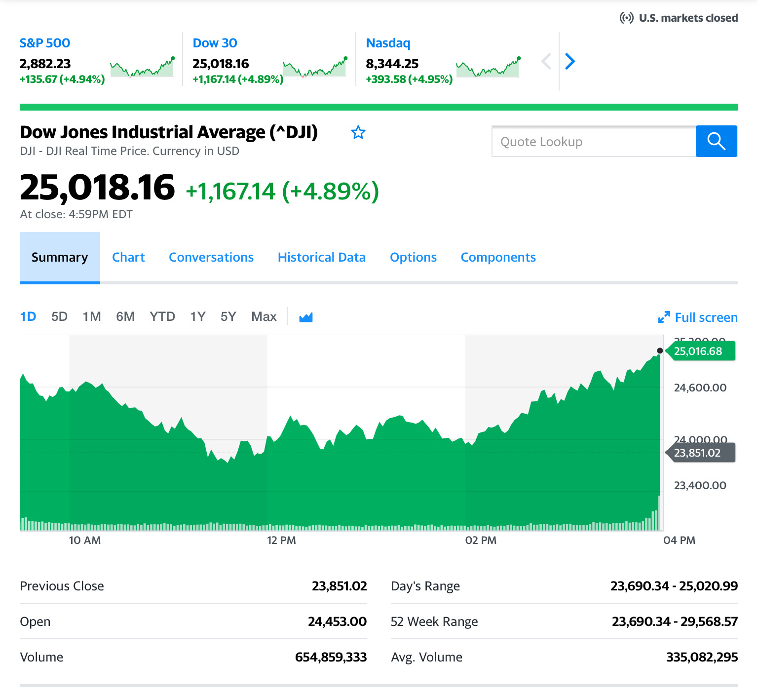Select the 5Y chart range
The image size is (758, 700).
[228, 316]
